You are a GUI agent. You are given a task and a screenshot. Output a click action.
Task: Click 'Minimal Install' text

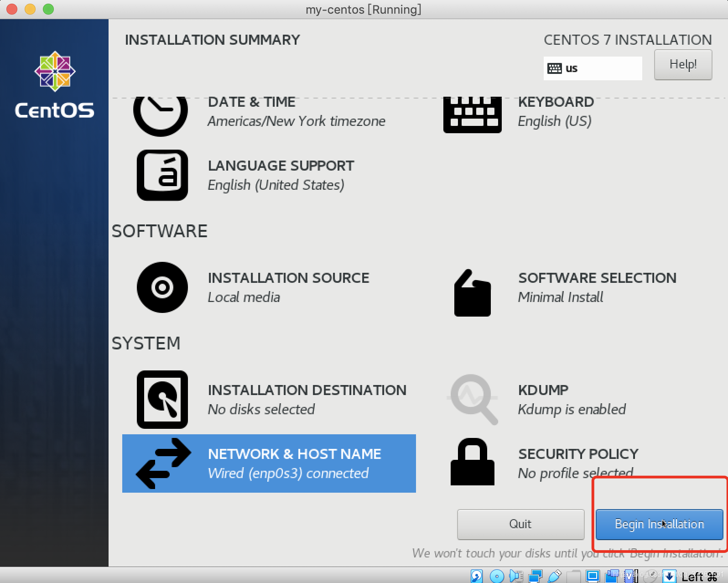pos(561,297)
